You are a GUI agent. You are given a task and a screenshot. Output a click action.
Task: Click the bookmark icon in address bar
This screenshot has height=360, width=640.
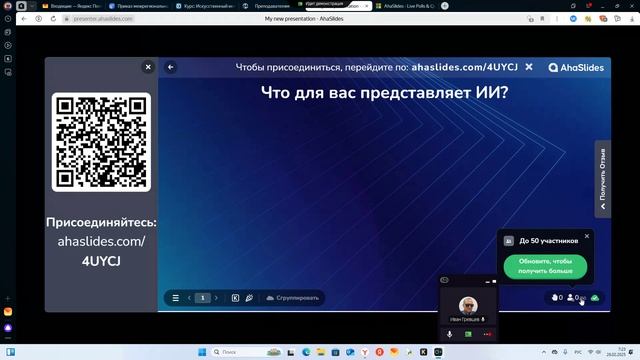542,19
